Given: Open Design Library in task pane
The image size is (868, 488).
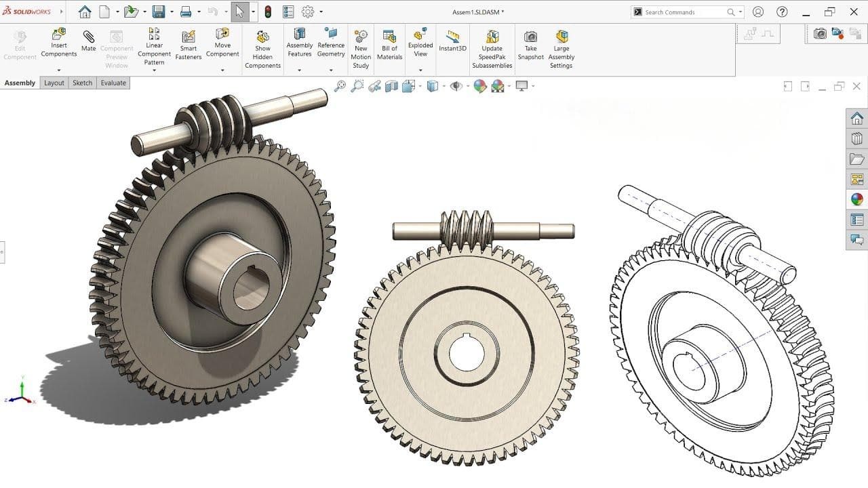Looking at the screenshot, I should click(x=857, y=139).
